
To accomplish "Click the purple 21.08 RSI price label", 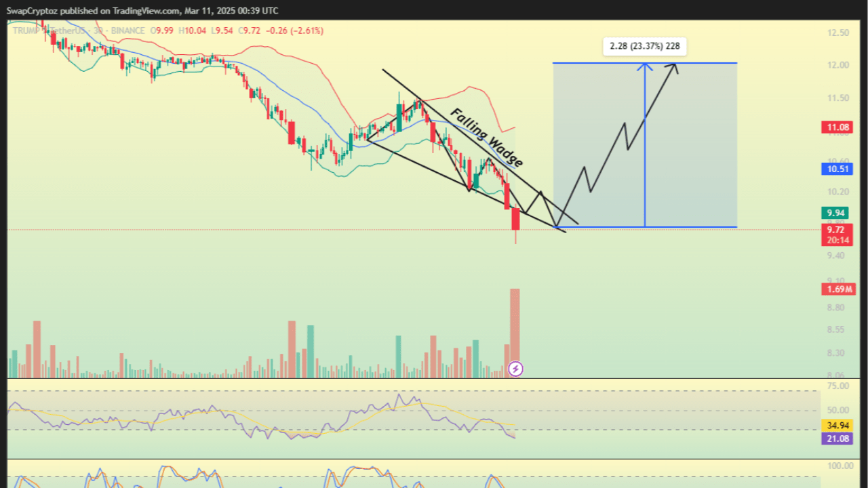I will click(x=838, y=439).
